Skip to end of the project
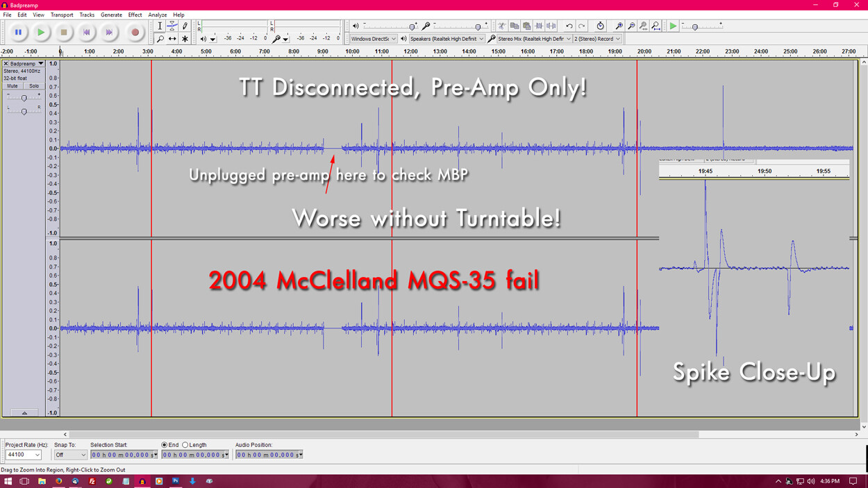The image size is (868, 488). (109, 32)
